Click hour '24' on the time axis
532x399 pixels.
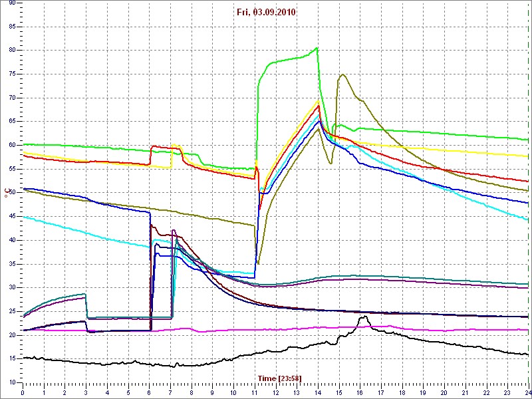tap(528, 392)
